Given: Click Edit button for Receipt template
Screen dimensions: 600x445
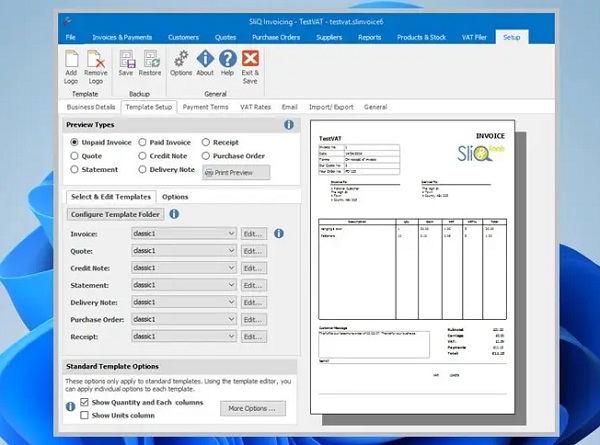Looking at the screenshot, I should pyautogui.click(x=254, y=337).
